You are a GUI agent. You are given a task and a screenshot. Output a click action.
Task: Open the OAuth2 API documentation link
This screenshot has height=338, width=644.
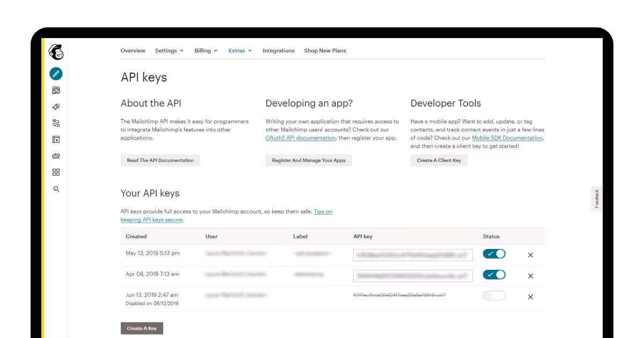point(301,138)
